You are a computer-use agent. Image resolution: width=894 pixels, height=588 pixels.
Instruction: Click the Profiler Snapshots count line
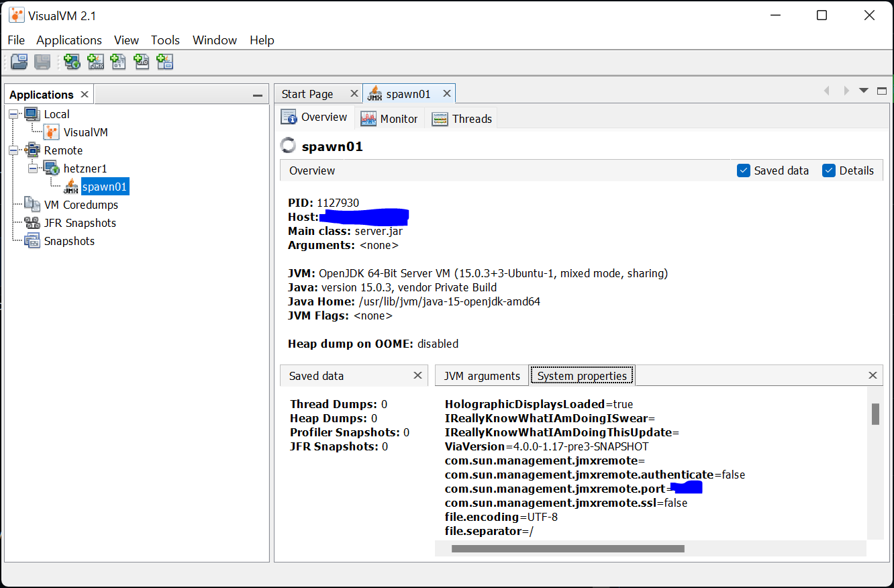click(x=350, y=432)
